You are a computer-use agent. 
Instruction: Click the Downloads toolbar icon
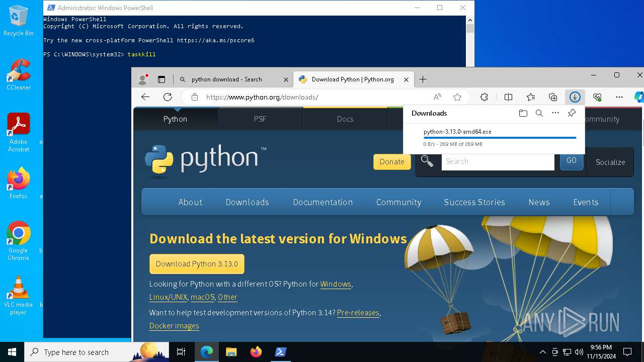click(575, 97)
